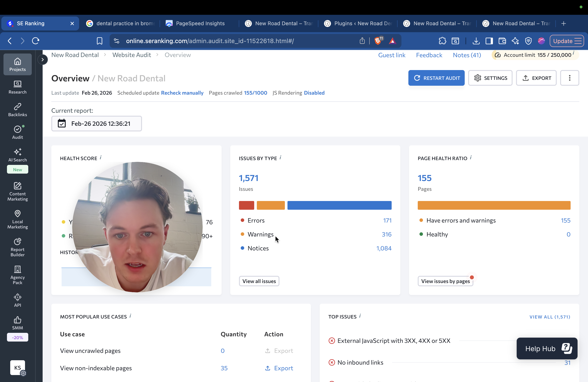Open Help Hub chat widget
This screenshot has width=588, height=382.
[x=546, y=348]
